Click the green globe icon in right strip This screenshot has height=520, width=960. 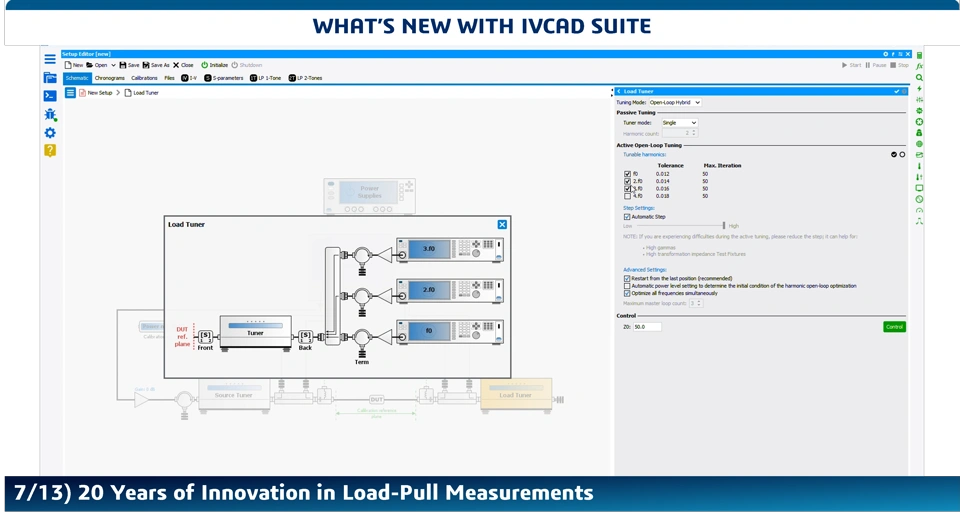coord(919,144)
